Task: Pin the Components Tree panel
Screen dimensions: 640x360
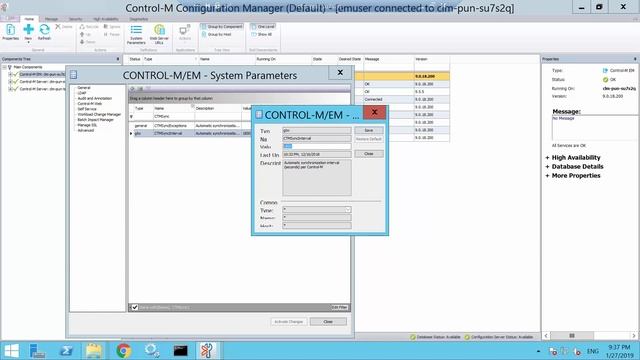Action: point(118,59)
